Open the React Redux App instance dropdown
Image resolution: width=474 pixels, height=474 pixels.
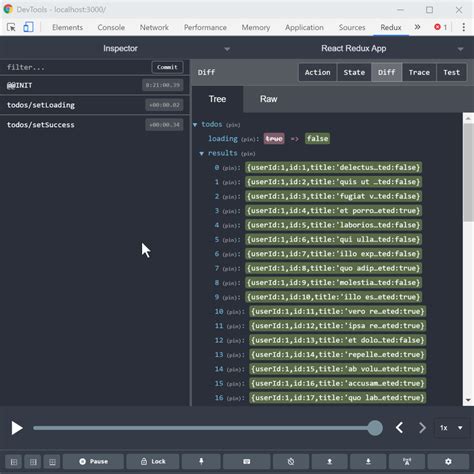tap(355, 49)
